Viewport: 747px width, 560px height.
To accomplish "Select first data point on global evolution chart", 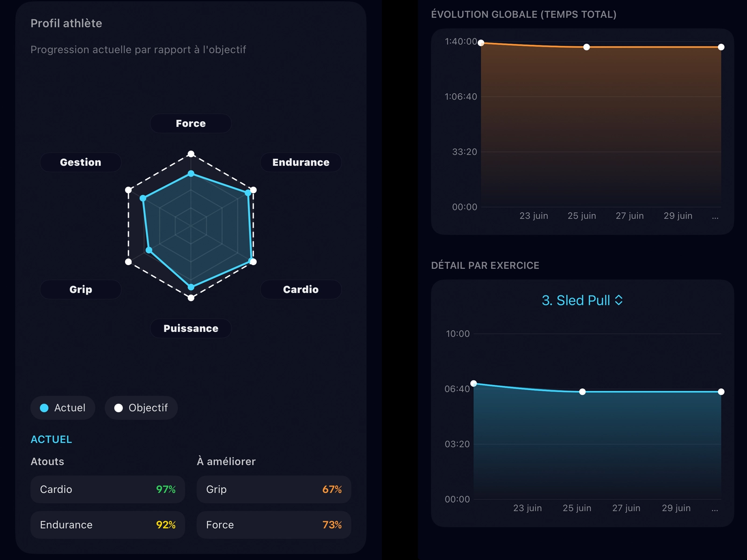I will pyautogui.click(x=481, y=43).
